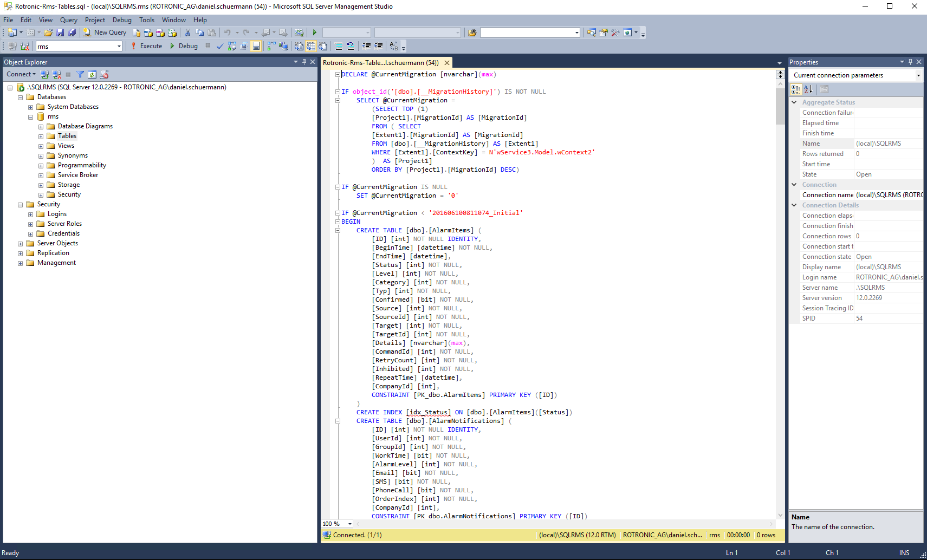Select the Rotronic-Rms-Tables query tab

pos(381,63)
